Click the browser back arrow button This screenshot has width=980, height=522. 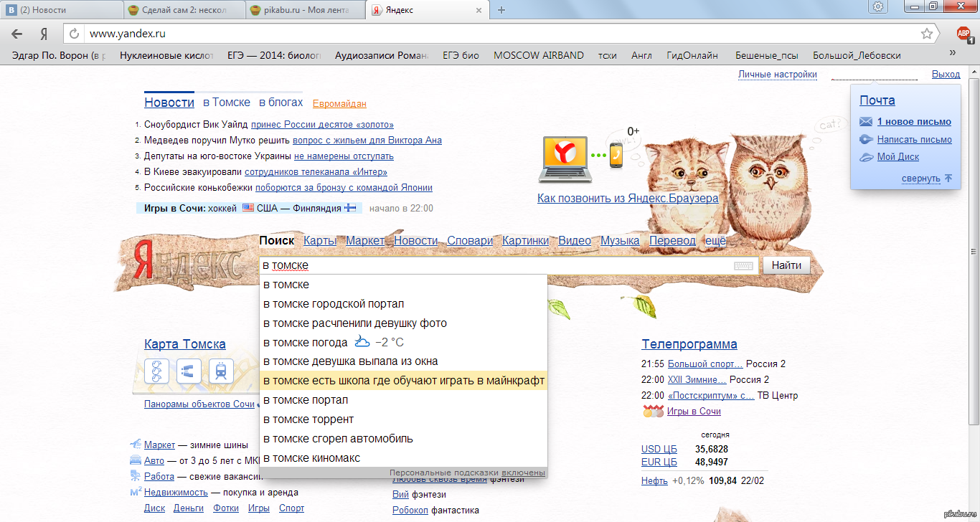pos(17,34)
